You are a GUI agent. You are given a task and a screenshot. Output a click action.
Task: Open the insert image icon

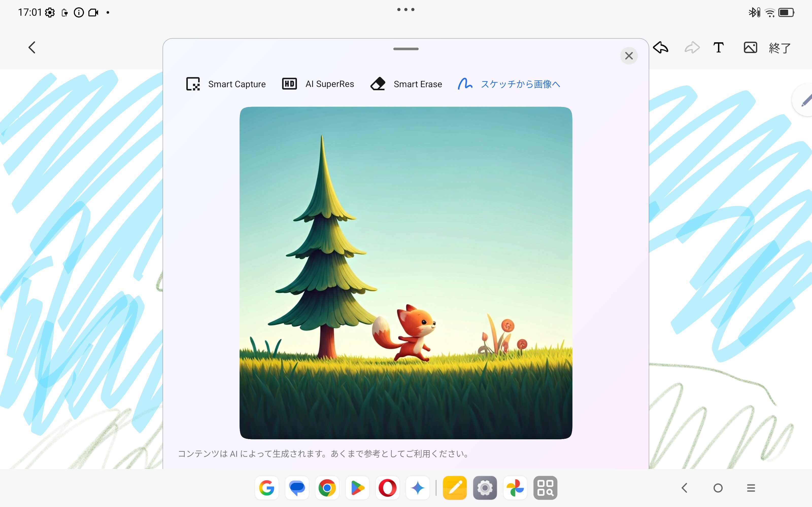(x=750, y=48)
